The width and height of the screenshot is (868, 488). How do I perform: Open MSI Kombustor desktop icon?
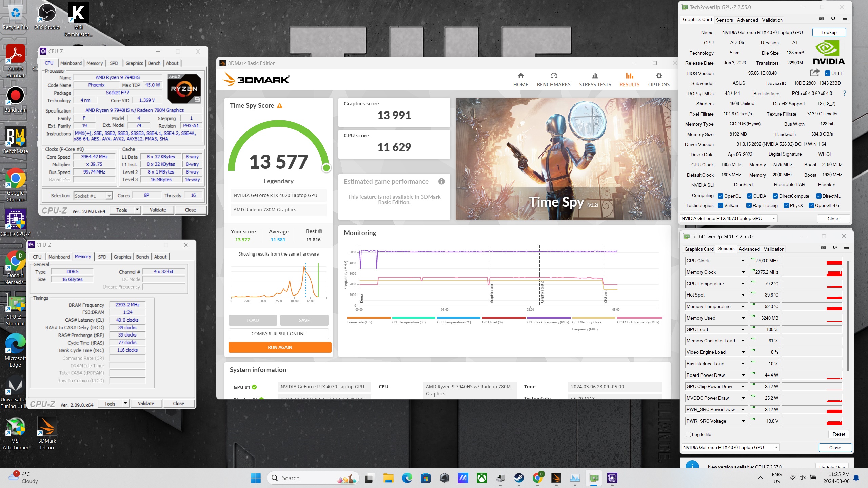[x=78, y=20]
